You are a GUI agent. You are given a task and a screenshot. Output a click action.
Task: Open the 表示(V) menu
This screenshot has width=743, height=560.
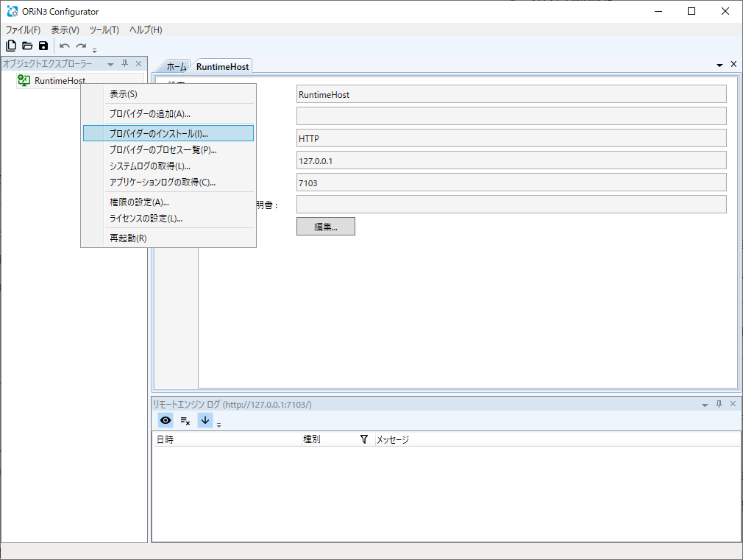(x=65, y=30)
